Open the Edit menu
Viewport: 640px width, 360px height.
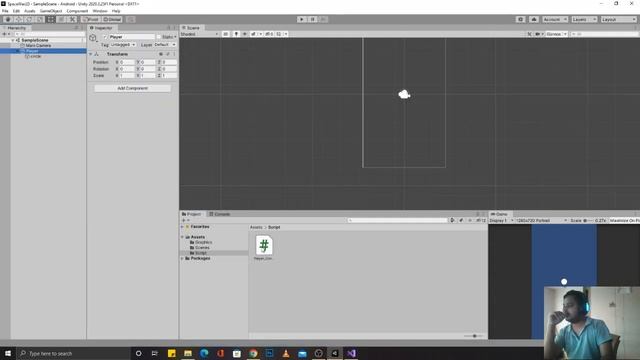coord(16,11)
